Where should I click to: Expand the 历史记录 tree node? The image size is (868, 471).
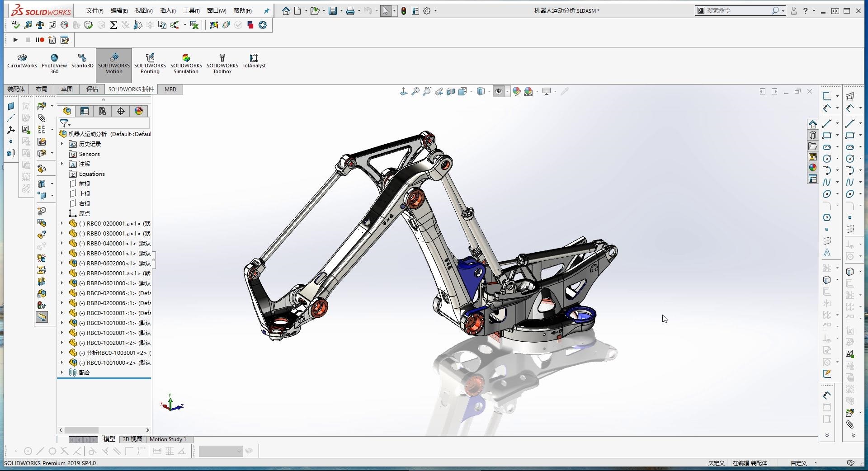pos(62,144)
